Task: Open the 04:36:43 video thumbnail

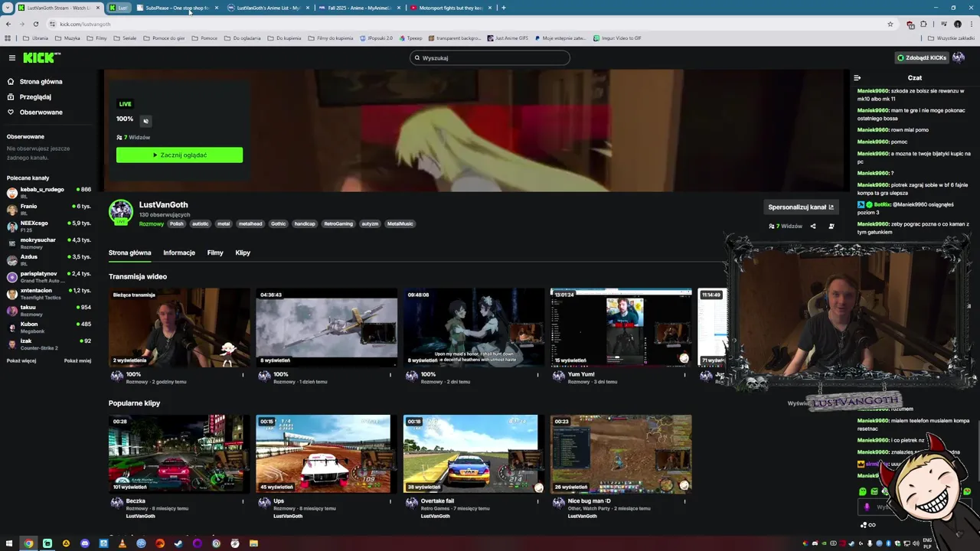Action: coord(326,328)
